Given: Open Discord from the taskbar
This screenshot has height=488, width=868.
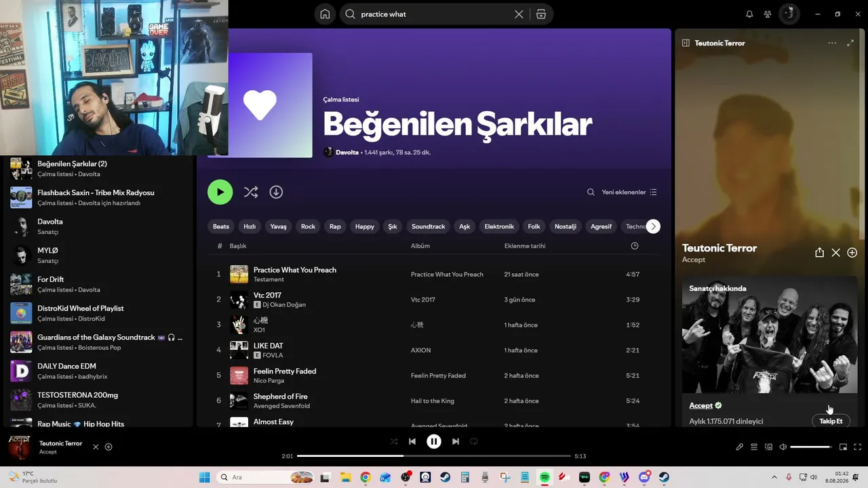Looking at the screenshot, I should tap(644, 477).
